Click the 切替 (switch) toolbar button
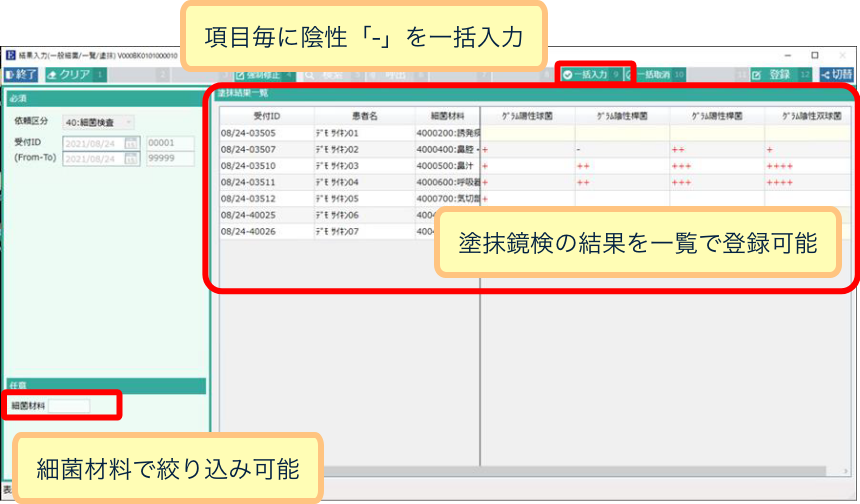 tap(836, 75)
